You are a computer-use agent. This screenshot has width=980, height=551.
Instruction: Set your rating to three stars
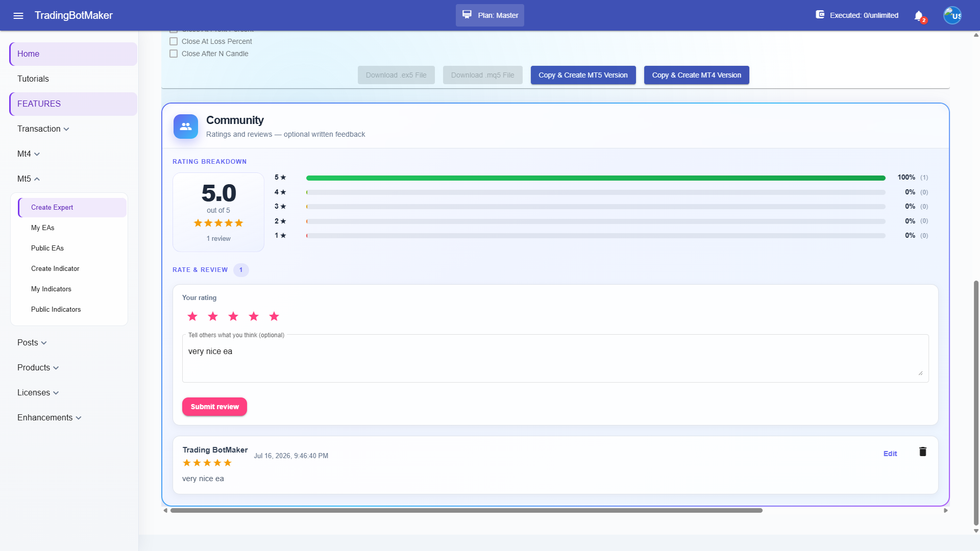[x=233, y=316]
